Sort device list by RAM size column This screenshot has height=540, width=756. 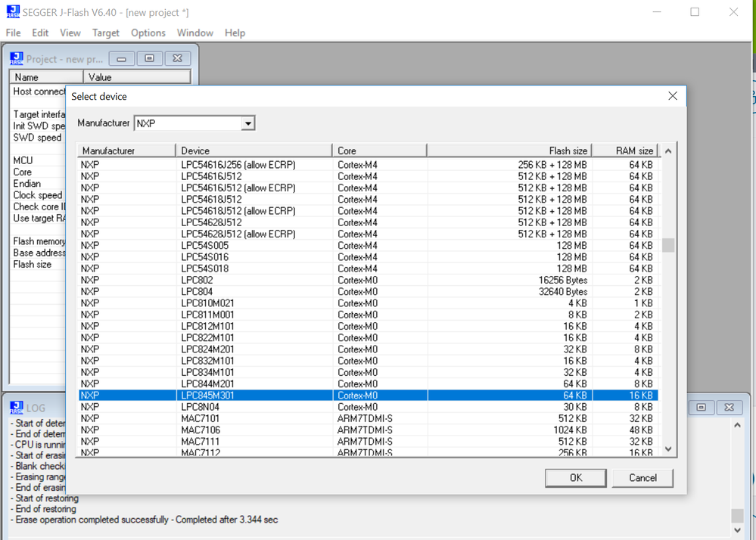click(x=625, y=151)
